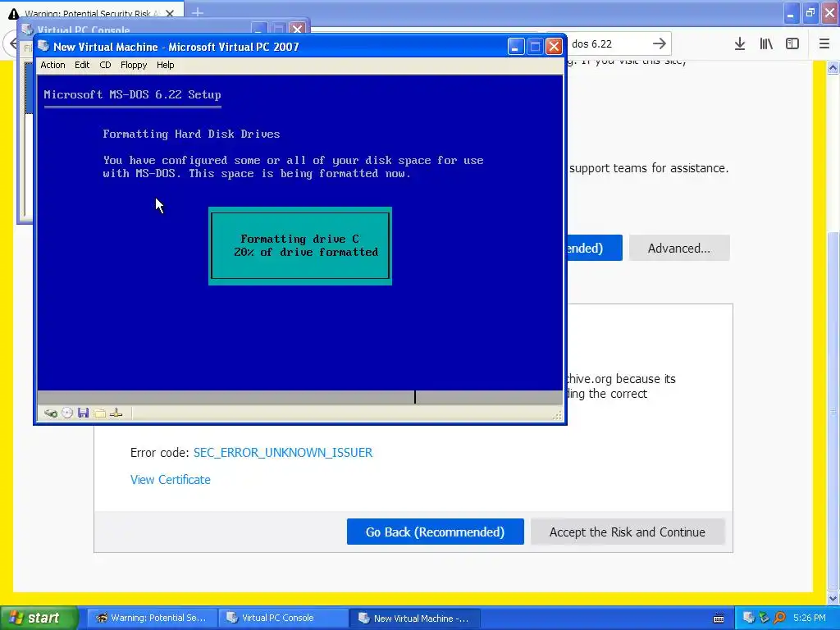Close the Potential Security Risk browser tab

pyautogui.click(x=170, y=13)
